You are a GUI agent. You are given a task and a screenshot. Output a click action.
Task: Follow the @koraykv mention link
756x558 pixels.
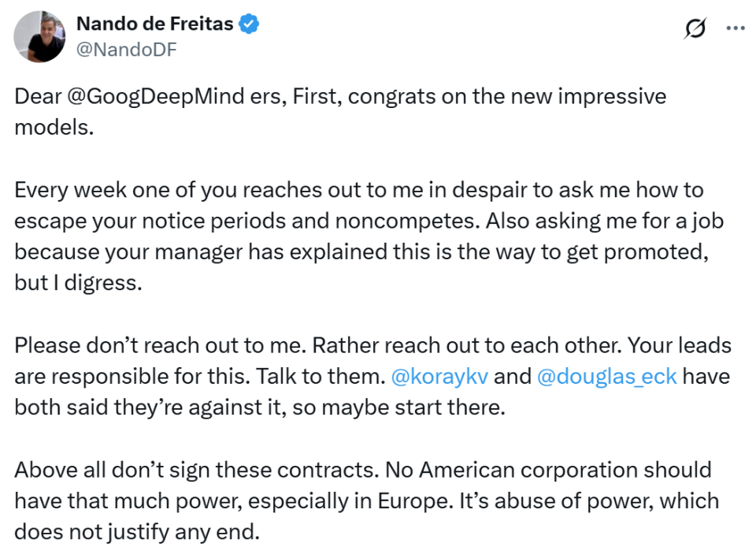click(439, 376)
